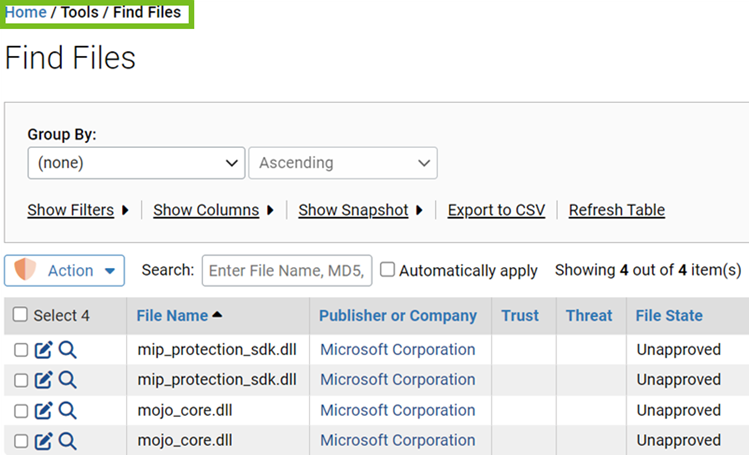Sort by File Name column header

pos(172,316)
